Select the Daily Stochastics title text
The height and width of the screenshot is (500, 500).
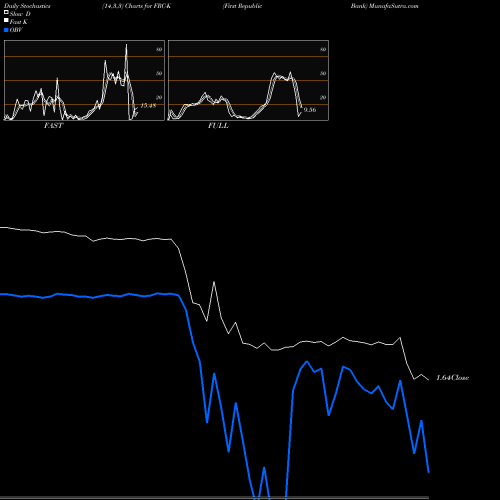pos(27,6)
